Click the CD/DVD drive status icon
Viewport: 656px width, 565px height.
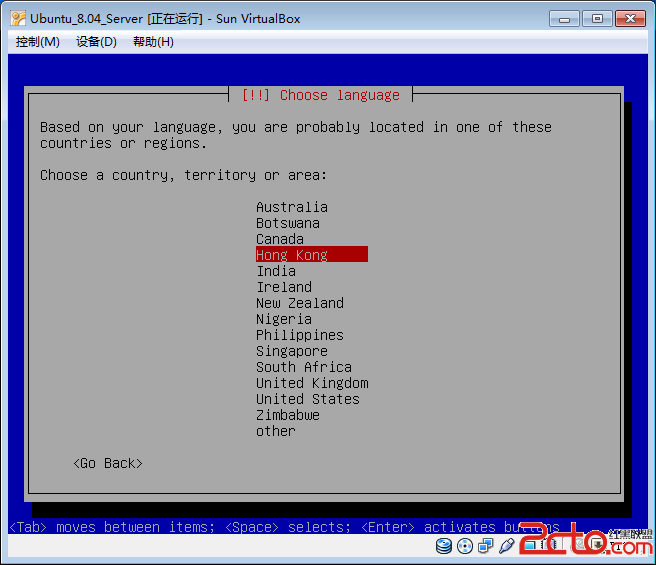pyautogui.click(x=465, y=546)
